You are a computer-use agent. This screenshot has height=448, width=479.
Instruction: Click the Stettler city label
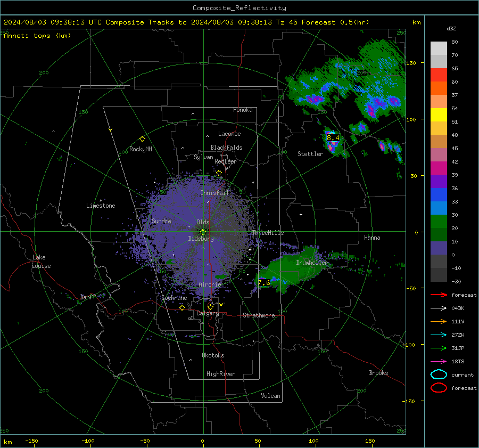pyautogui.click(x=310, y=154)
